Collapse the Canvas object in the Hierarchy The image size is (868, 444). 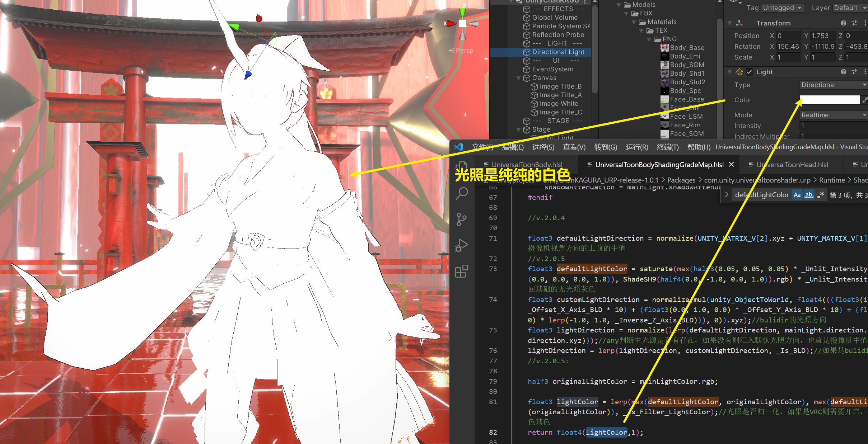point(518,78)
